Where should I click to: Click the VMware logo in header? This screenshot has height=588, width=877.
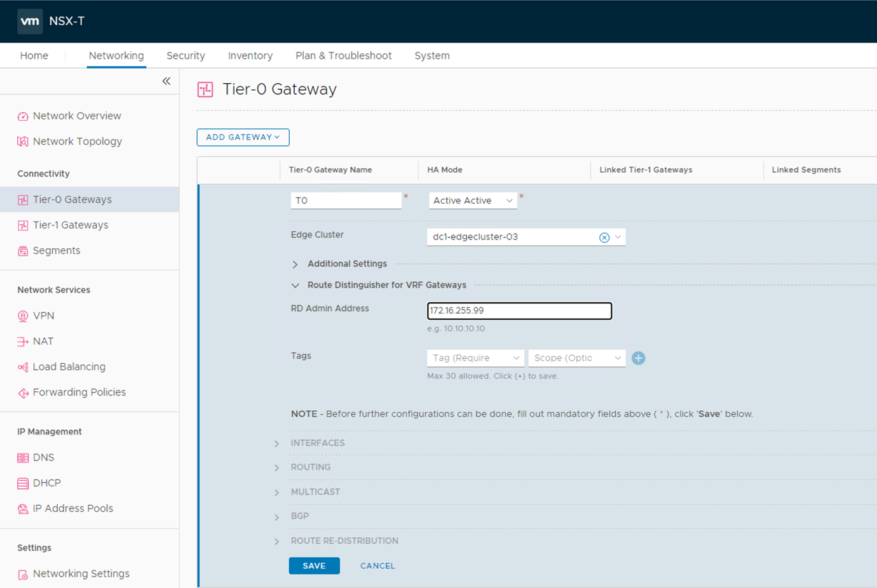point(30,21)
